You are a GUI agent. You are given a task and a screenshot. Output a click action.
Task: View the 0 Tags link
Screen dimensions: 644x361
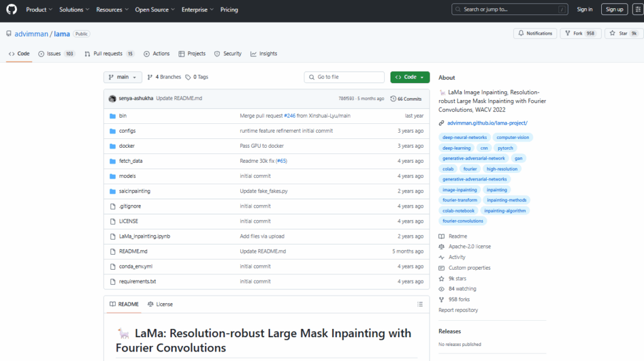(x=197, y=77)
